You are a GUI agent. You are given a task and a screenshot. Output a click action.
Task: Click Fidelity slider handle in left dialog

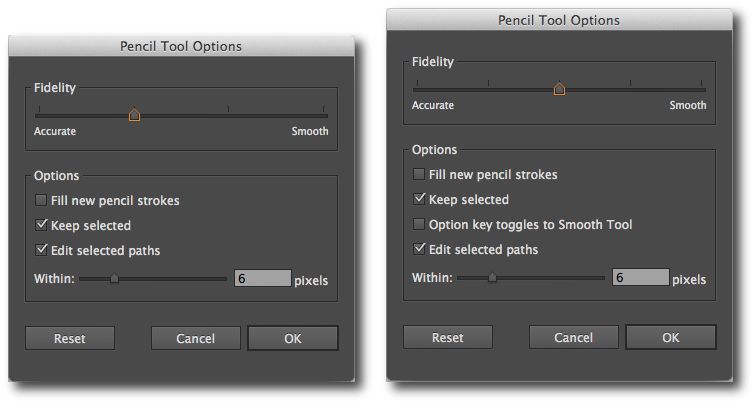point(135,115)
